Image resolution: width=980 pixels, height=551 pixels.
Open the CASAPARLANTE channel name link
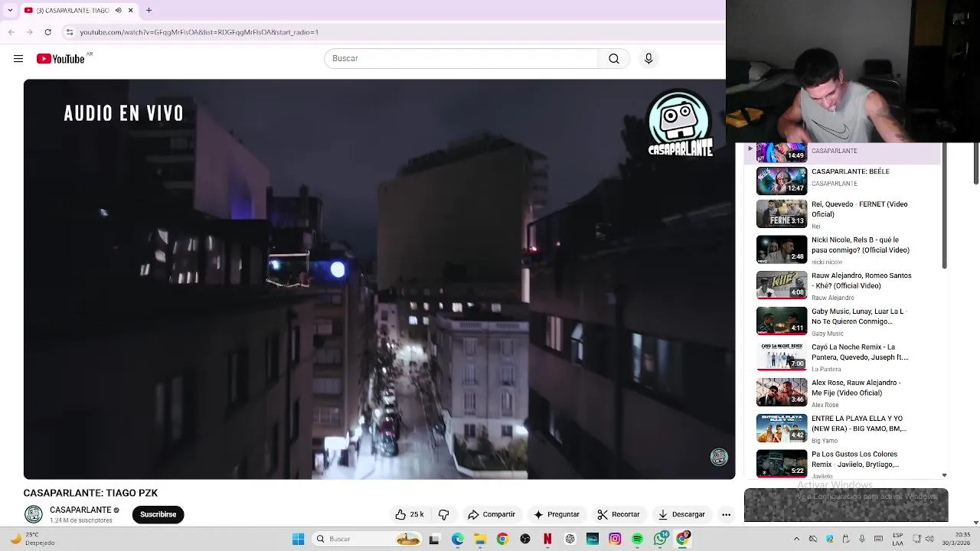(x=80, y=510)
